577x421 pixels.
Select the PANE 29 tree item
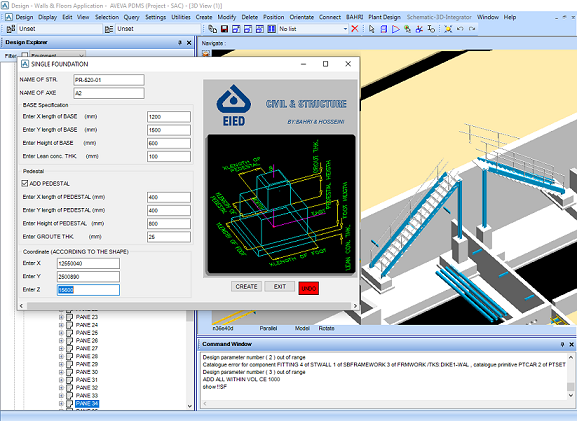pos(87,364)
